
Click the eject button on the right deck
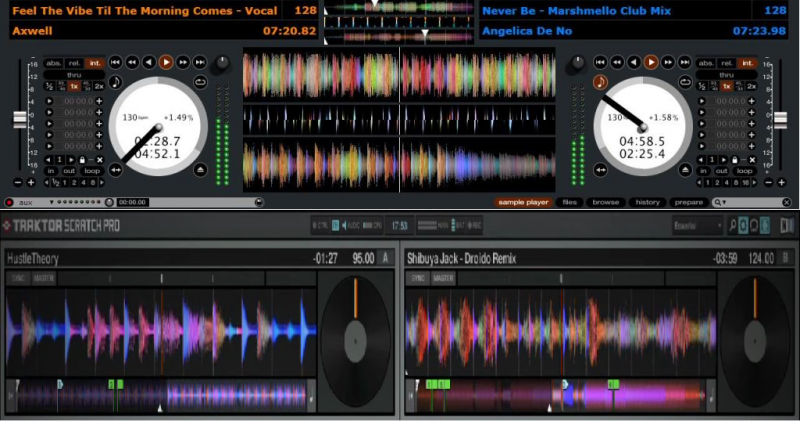[685, 170]
